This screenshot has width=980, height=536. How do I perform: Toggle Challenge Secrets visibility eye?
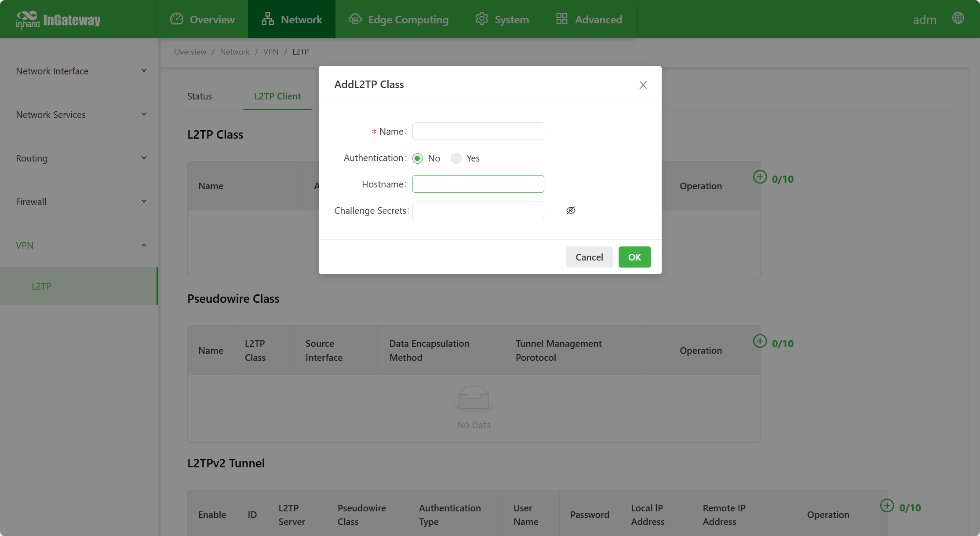click(571, 210)
